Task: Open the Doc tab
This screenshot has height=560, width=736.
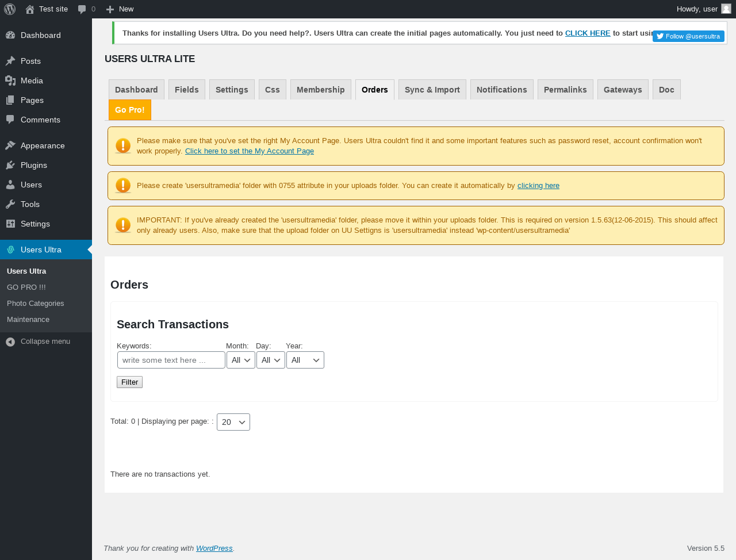Action: pos(666,90)
